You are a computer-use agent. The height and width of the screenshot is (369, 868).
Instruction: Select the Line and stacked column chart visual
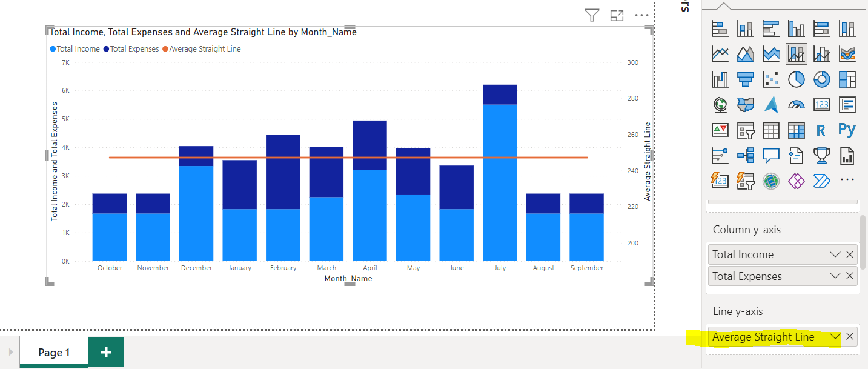coord(796,54)
